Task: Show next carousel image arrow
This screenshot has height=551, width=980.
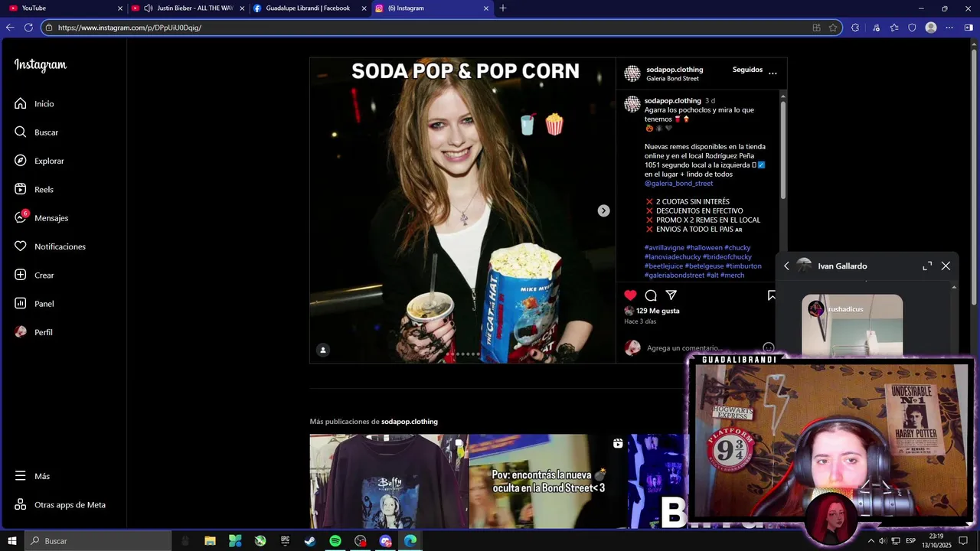Action: [603, 210]
